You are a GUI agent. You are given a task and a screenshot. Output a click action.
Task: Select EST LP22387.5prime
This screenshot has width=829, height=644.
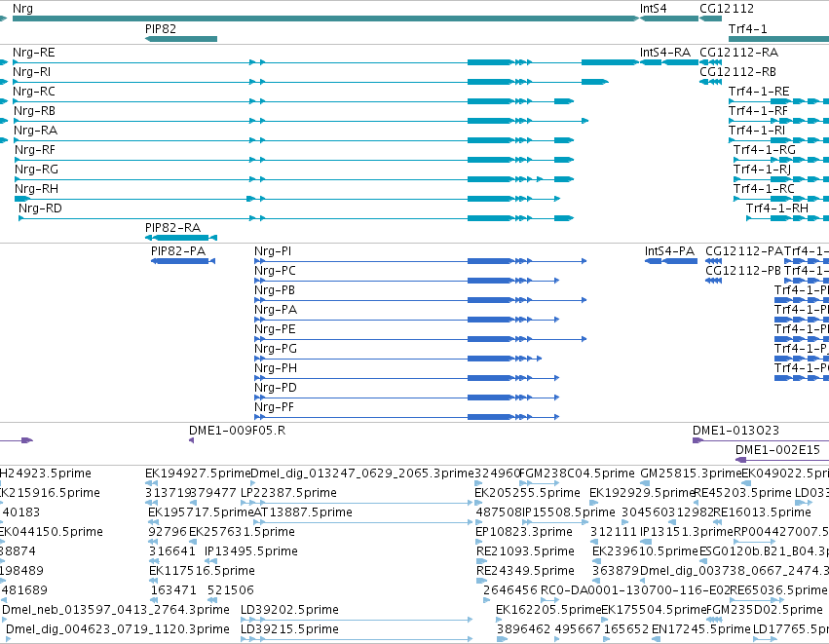pos(288,493)
